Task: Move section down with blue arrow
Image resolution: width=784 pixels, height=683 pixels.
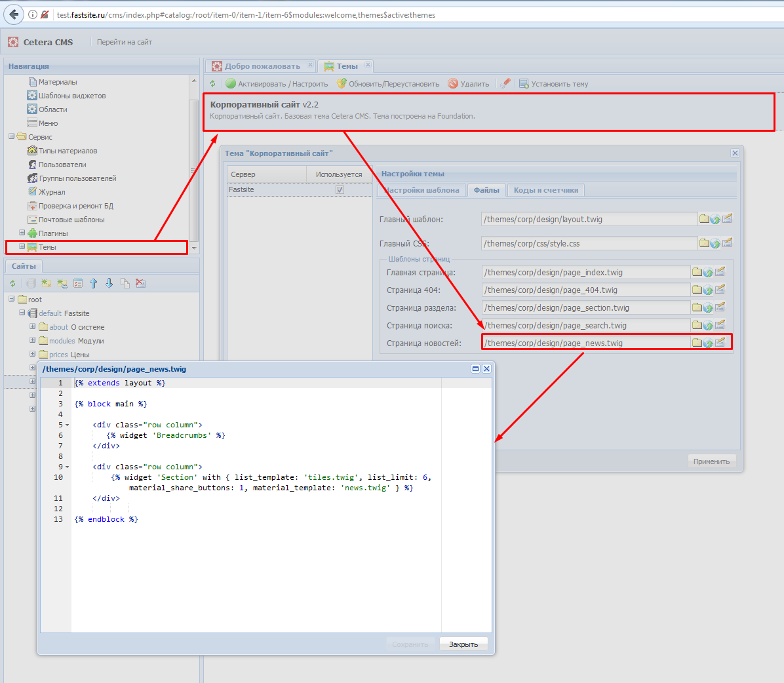Action: (x=109, y=284)
